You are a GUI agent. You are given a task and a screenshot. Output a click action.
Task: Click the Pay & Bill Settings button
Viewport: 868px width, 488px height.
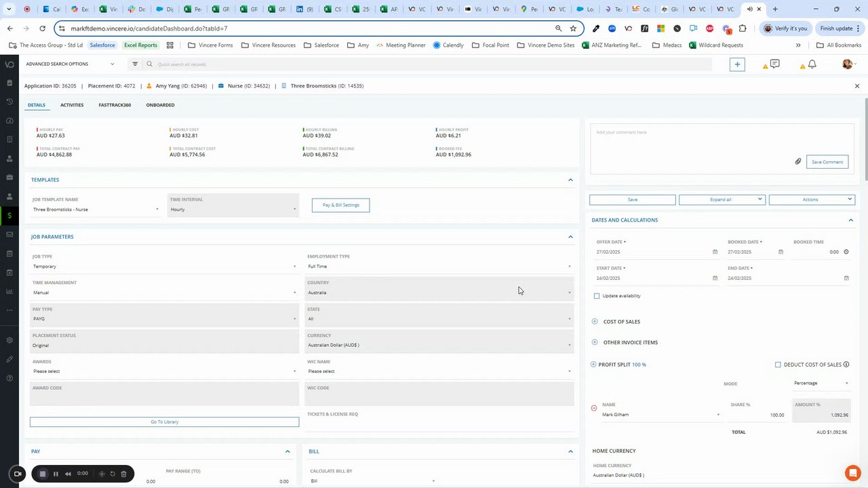(340, 205)
